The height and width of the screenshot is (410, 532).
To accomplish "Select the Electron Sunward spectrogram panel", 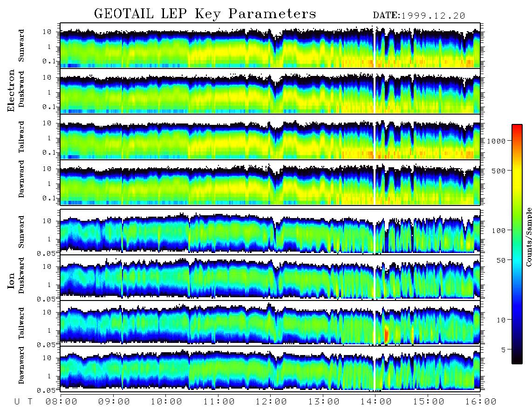I will (x=270, y=46).
